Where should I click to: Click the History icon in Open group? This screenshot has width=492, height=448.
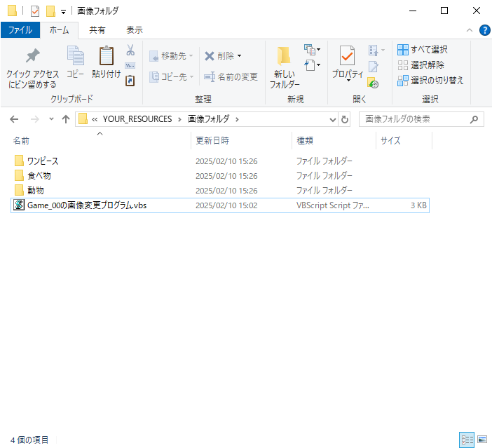click(x=373, y=83)
